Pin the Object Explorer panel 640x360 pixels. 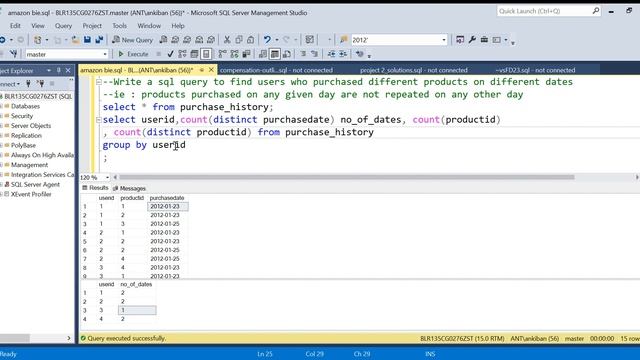tap(59, 70)
